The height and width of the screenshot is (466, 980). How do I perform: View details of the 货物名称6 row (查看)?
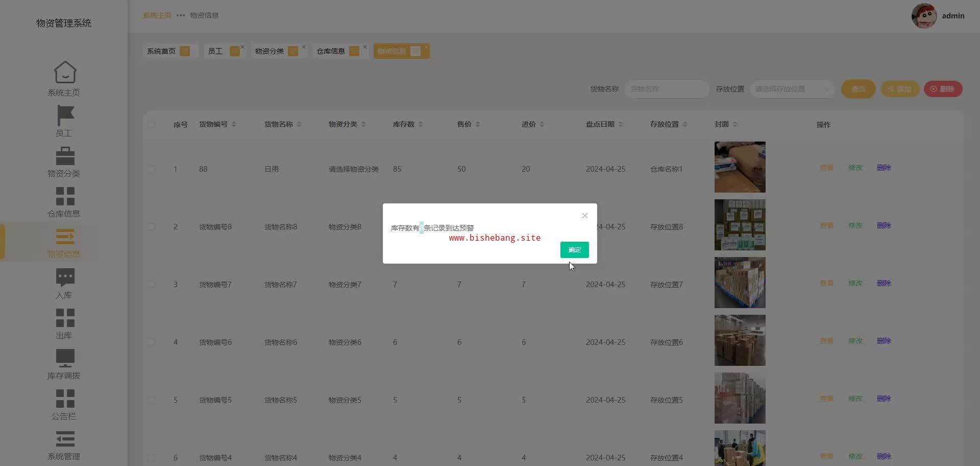click(826, 341)
